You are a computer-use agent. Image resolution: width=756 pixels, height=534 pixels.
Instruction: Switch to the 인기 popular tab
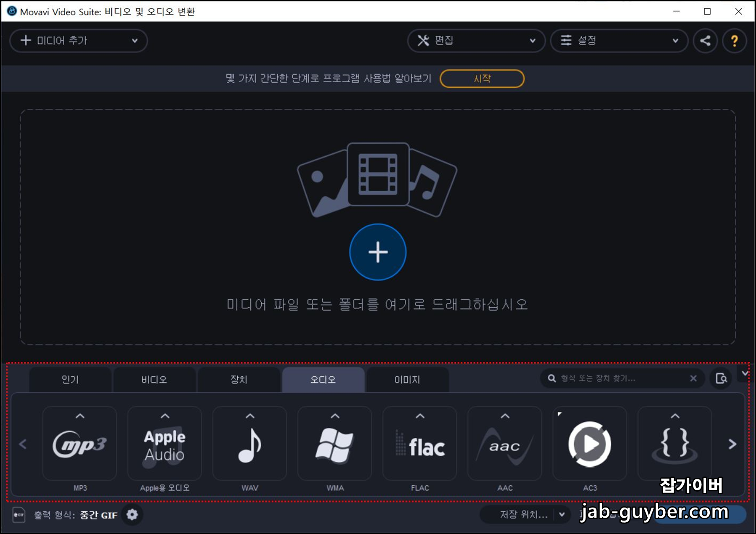pyautogui.click(x=70, y=380)
